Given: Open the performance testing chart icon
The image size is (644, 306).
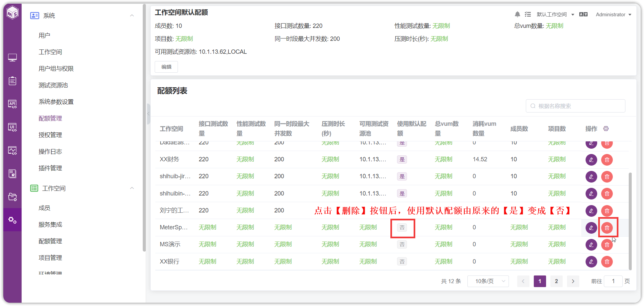Looking at the screenshot, I should pos(12,150).
